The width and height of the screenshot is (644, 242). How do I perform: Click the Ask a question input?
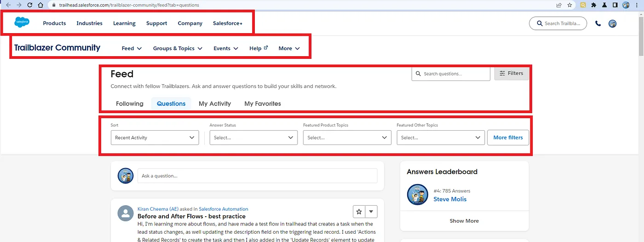click(x=257, y=176)
